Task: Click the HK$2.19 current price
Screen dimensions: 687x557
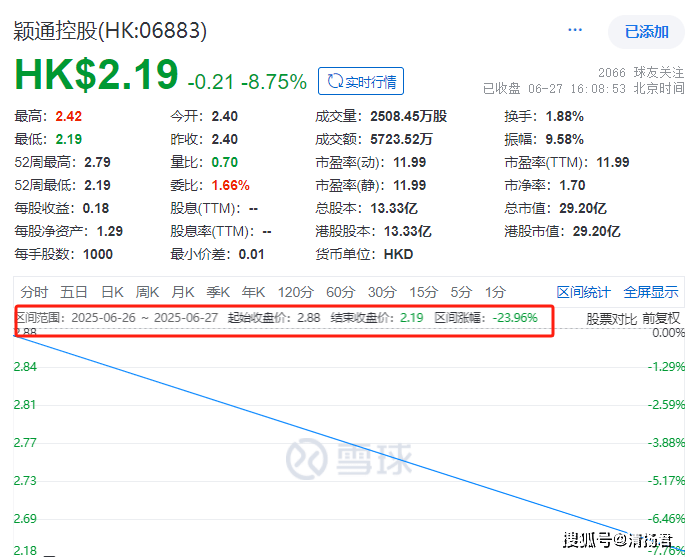Action: pos(96,75)
